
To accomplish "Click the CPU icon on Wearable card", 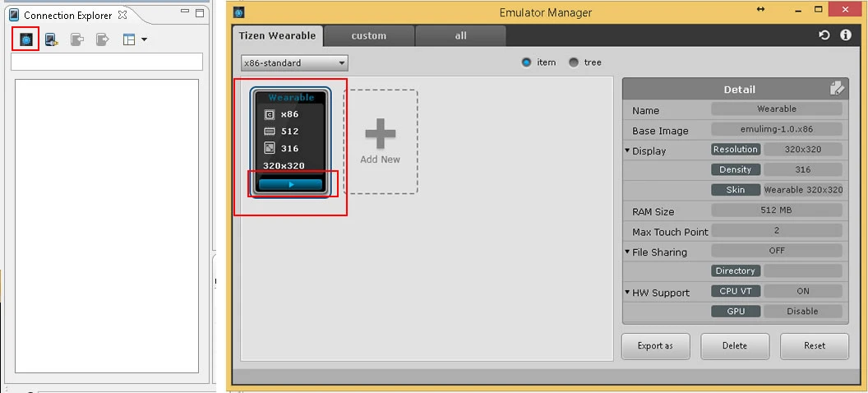I will click(270, 114).
